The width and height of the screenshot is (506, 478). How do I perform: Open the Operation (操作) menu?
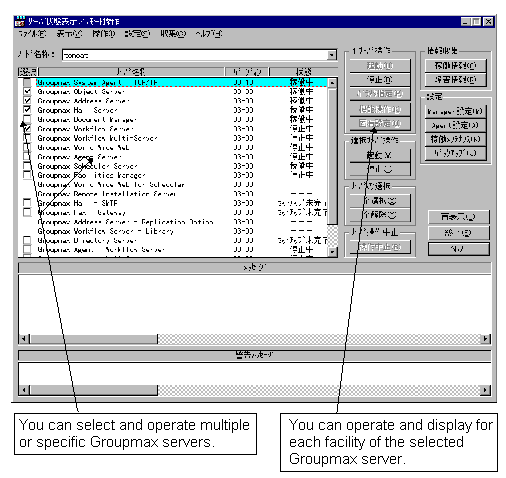(x=104, y=34)
